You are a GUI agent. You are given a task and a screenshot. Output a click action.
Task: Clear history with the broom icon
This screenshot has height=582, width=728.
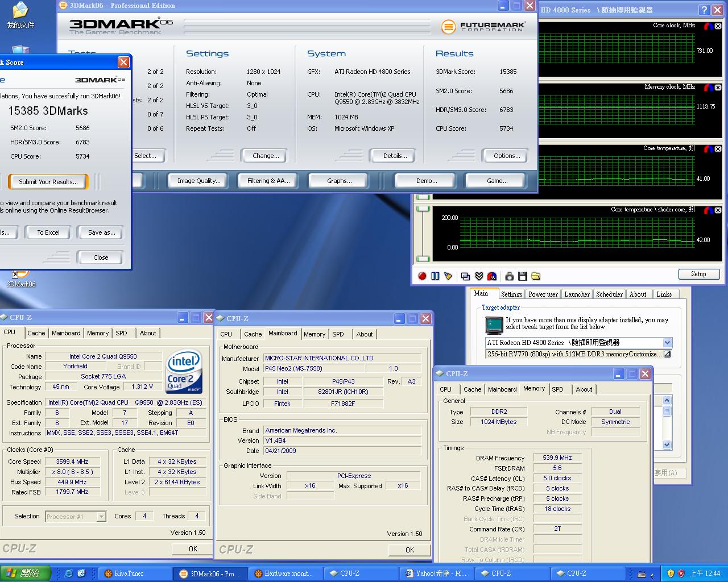pos(448,276)
